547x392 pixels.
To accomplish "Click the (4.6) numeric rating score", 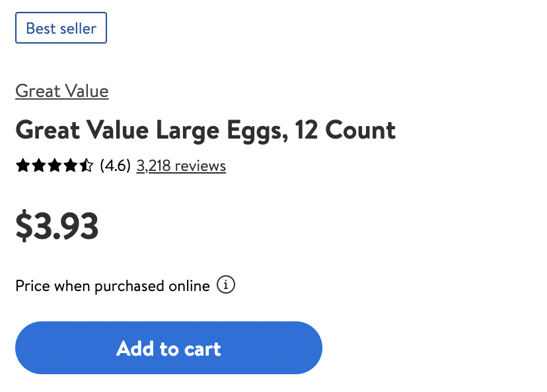I will pos(116,166).
